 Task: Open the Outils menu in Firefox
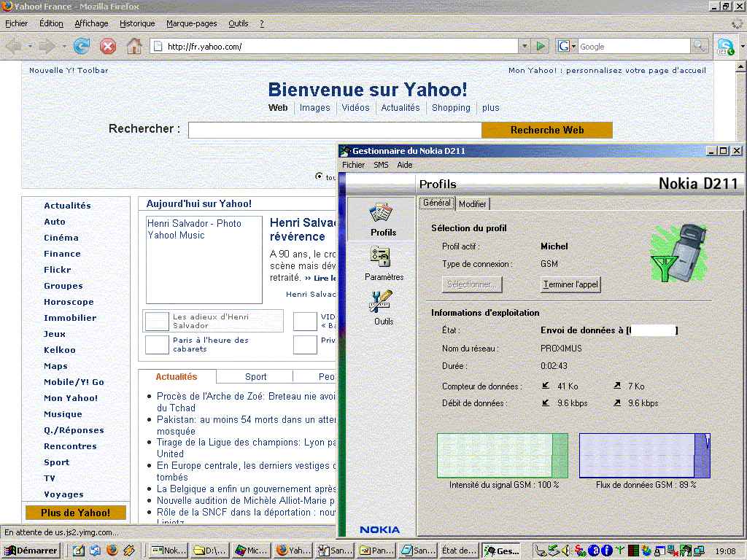[x=239, y=23]
